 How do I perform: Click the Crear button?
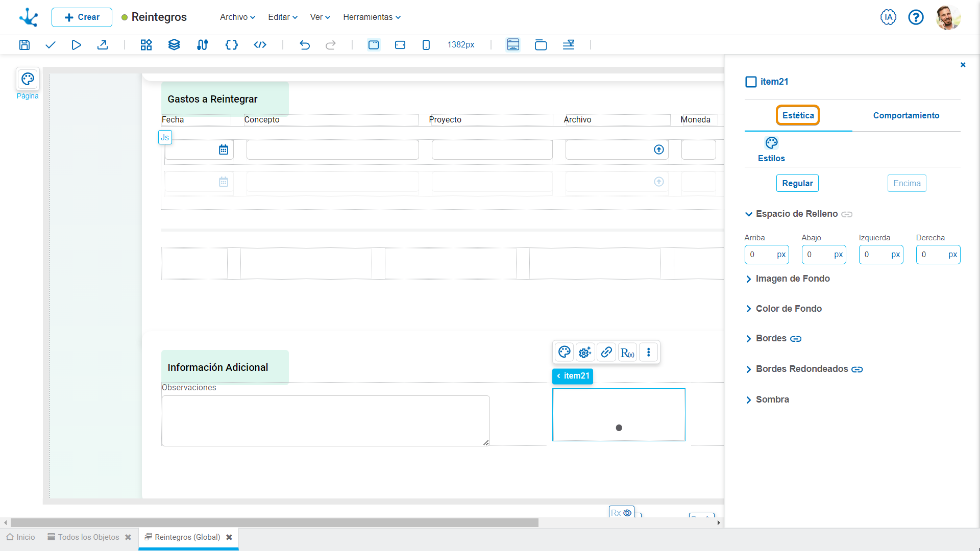click(82, 17)
